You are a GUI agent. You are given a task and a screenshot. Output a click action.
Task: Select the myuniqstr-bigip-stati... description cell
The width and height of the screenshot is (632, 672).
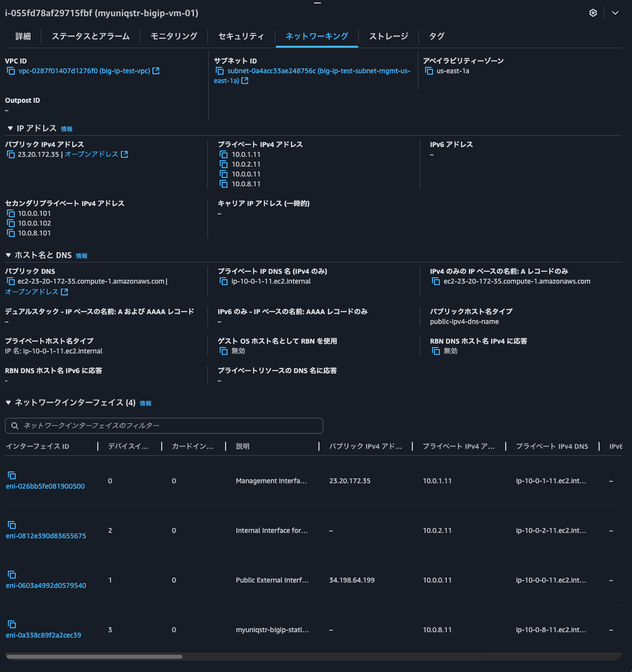tap(272, 630)
